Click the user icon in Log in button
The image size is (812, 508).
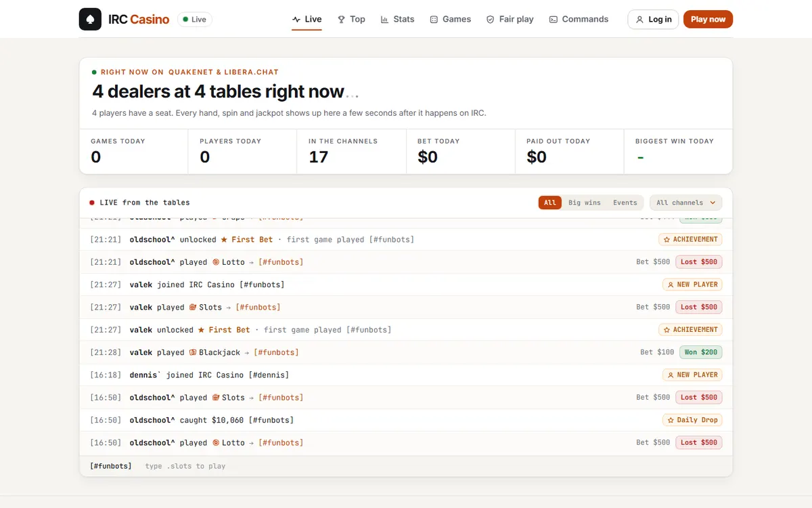[x=639, y=20]
